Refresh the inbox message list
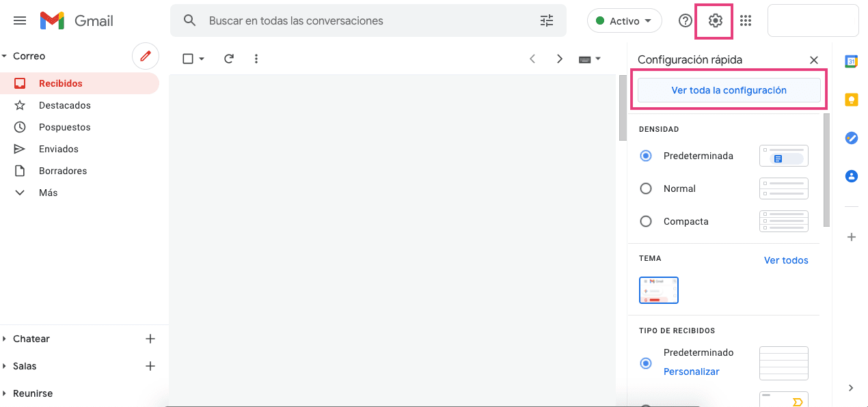 [x=229, y=59]
